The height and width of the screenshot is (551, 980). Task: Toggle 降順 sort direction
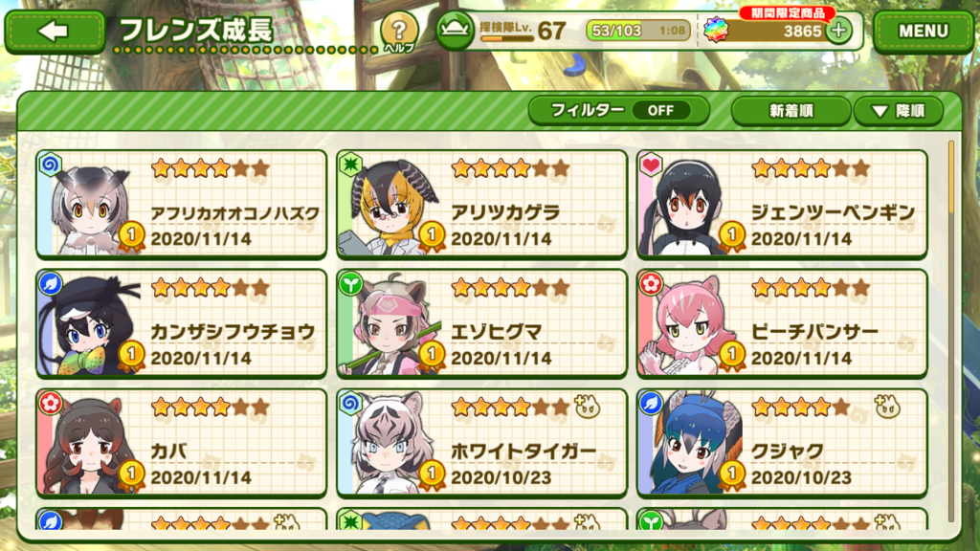pyautogui.click(x=899, y=111)
